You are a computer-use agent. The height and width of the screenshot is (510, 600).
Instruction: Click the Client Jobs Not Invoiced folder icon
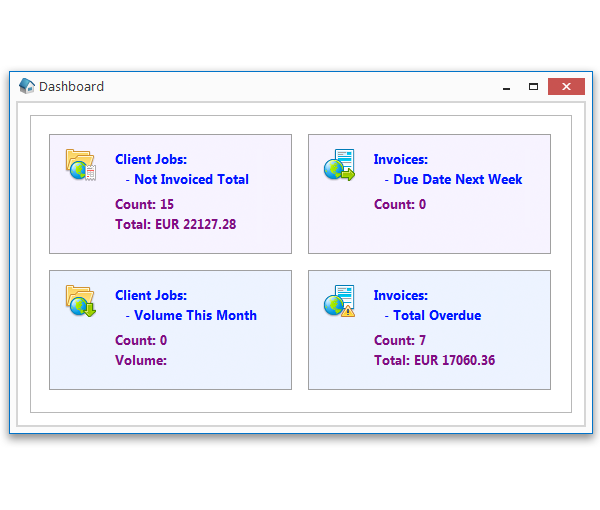point(81,165)
